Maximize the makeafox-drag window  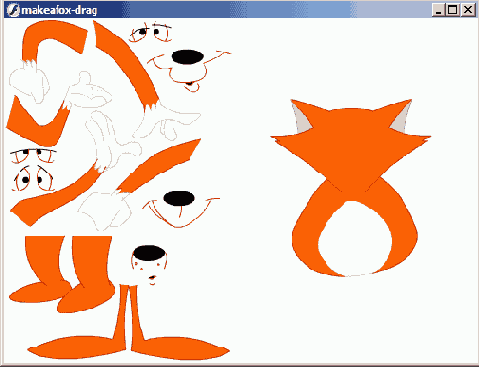click(453, 10)
